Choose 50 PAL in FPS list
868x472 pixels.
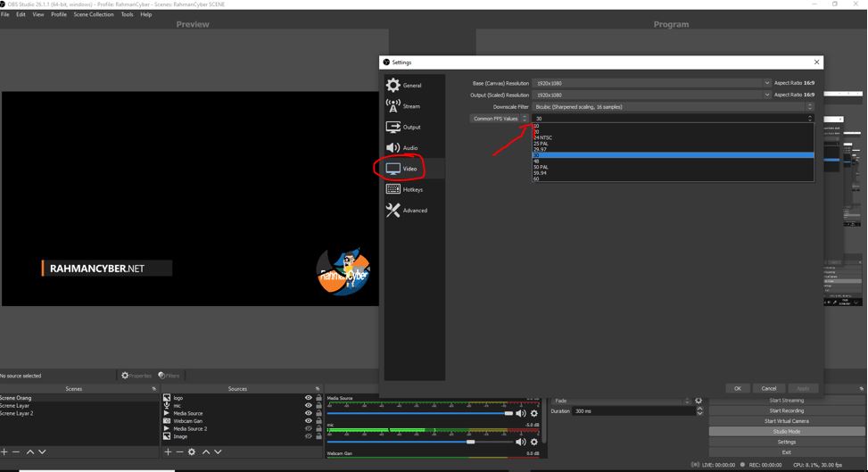point(673,167)
